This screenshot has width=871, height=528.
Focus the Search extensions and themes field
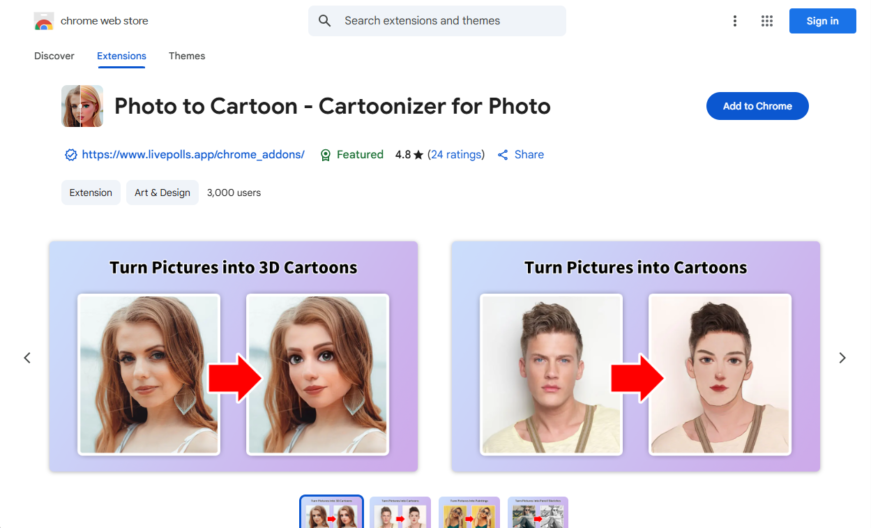[x=437, y=21]
